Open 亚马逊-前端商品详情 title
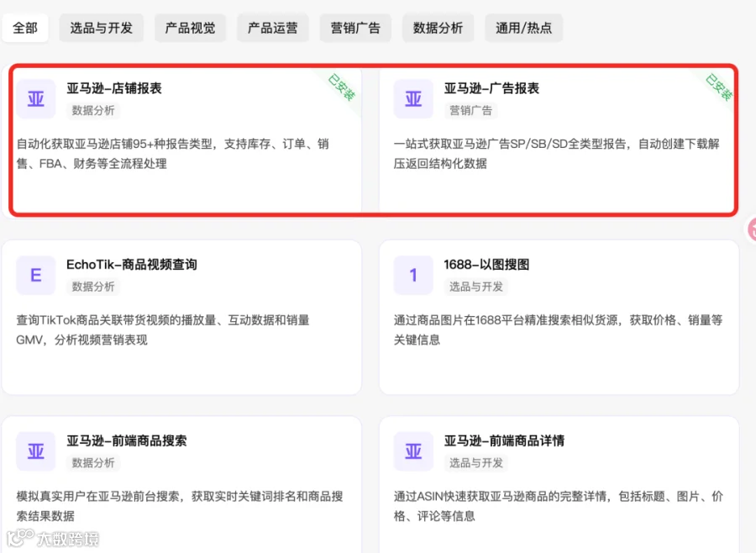The height and width of the screenshot is (553, 756). pyautogui.click(x=504, y=440)
